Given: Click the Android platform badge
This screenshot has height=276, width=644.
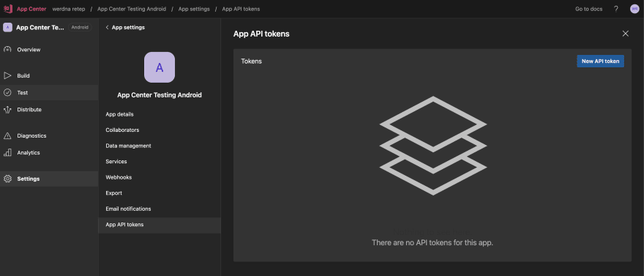Looking at the screenshot, I should [x=80, y=28].
